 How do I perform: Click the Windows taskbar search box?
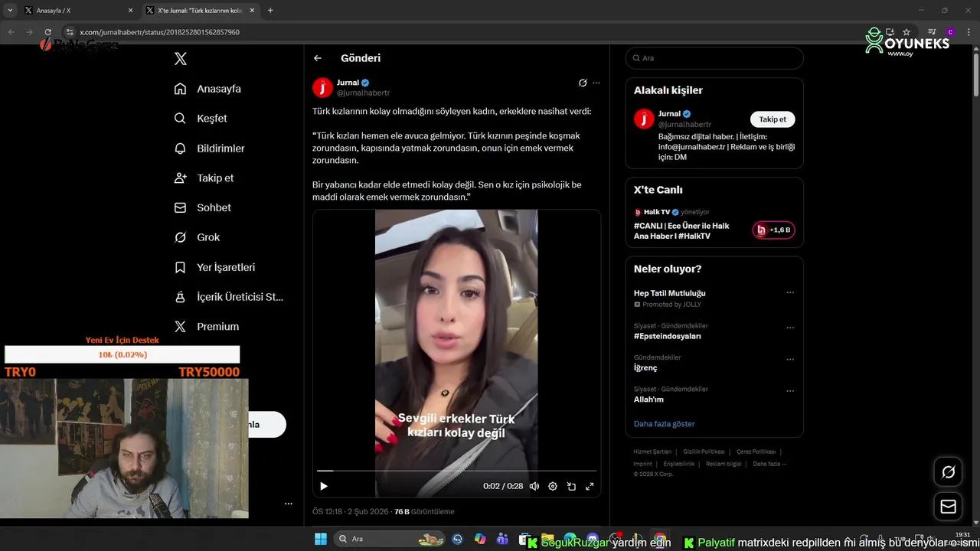tap(391, 539)
